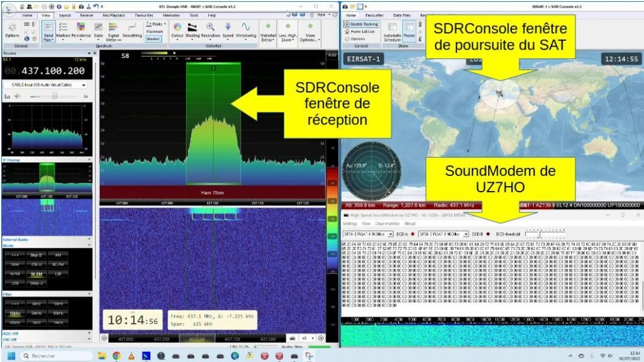Click the Windows Start button
The width and height of the screenshot is (644, 362).
[x=11, y=356]
